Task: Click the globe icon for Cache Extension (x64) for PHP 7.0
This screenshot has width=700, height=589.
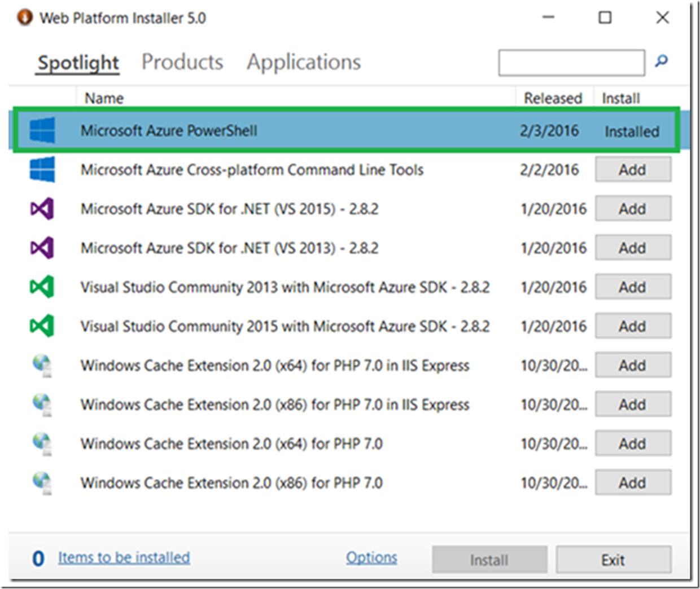Action: (x=42, y=444)
